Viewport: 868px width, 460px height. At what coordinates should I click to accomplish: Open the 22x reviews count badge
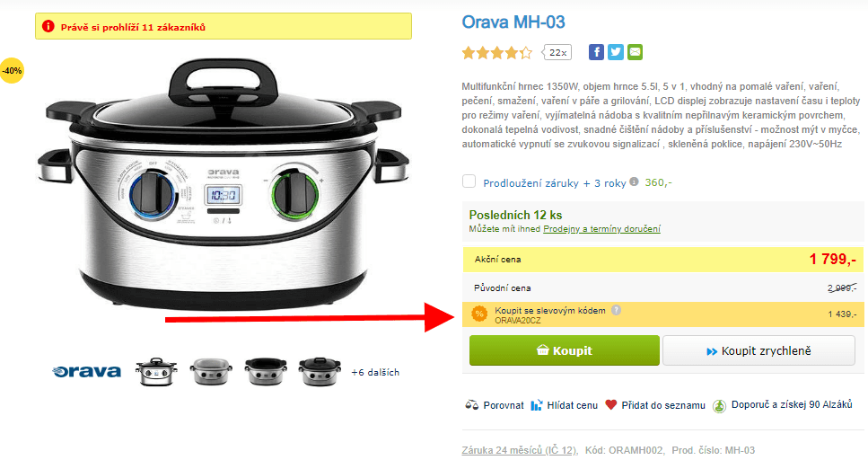pyautogui.click(x=557, y=52)
